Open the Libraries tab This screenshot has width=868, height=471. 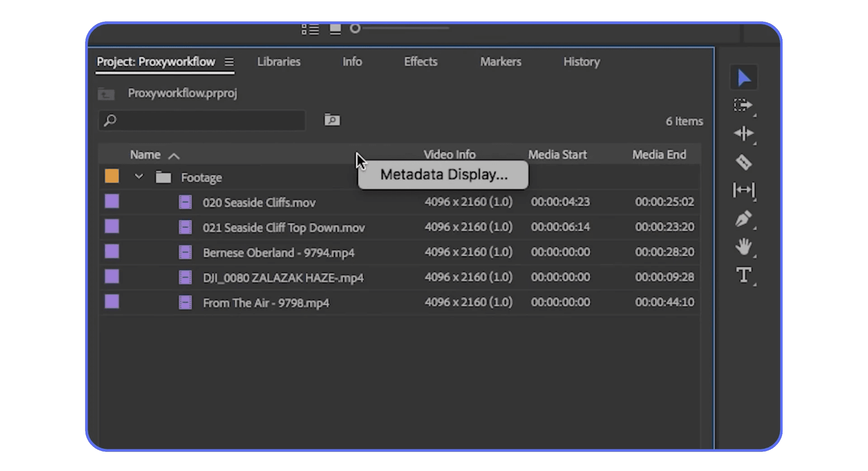(278, 62)
